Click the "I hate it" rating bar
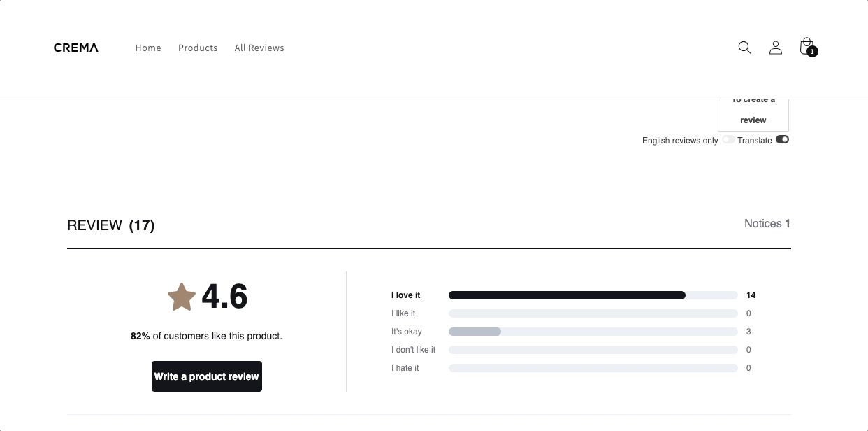Image resolution: width=868 pixels, height=431 pixels. click(x=593, y=368)
